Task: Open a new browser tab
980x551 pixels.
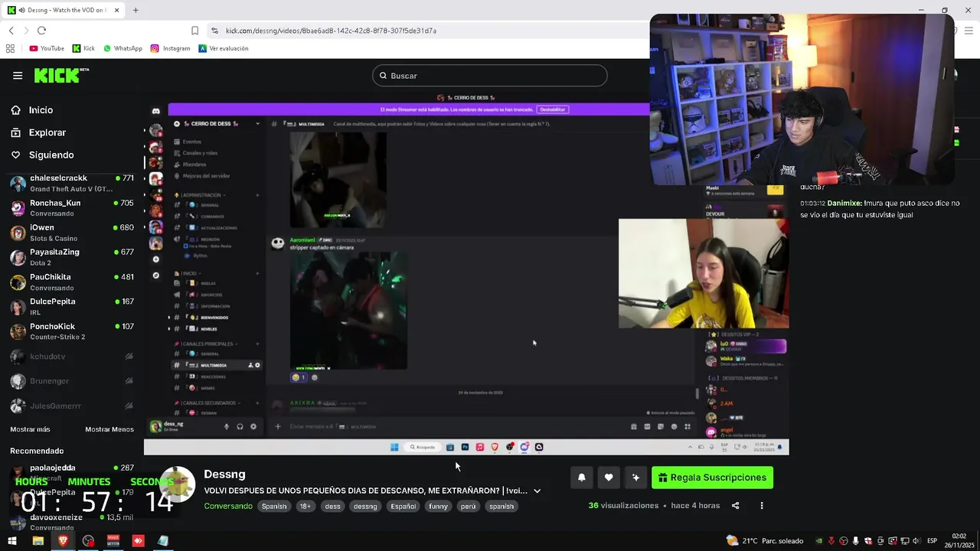Action: 136,10
